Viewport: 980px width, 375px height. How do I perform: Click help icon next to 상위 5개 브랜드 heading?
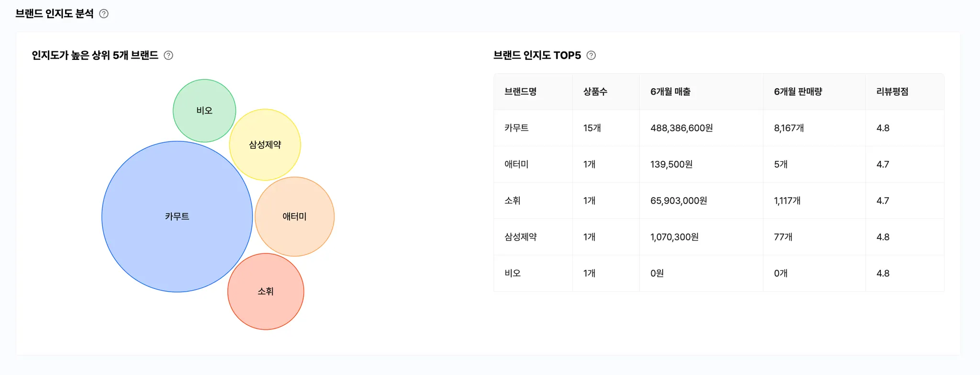click(x=168, y=56)
